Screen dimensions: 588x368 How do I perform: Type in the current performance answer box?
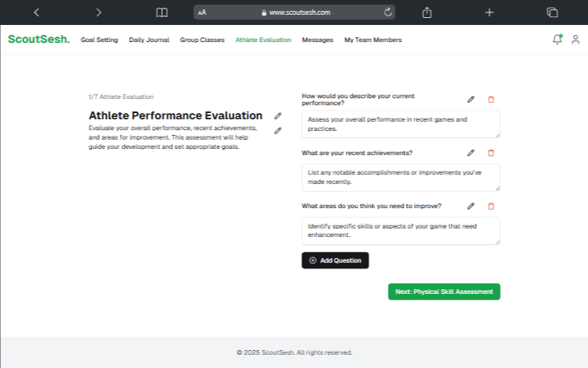pyautogui.click(x=400, y=124)
